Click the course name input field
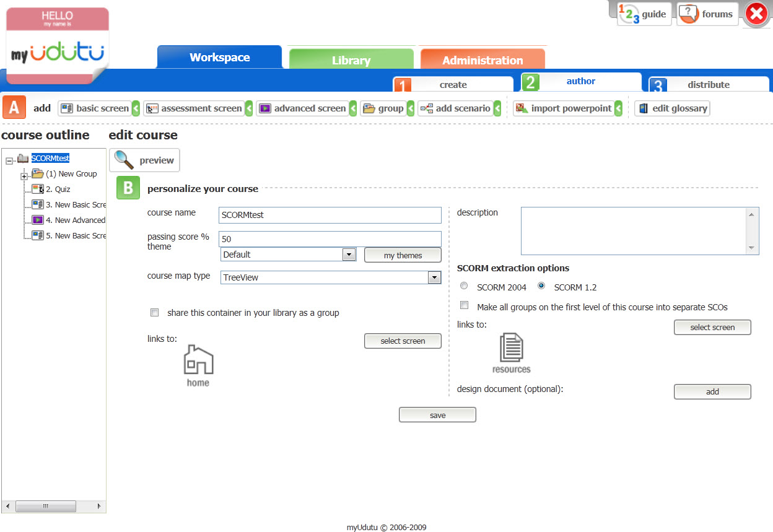The image size is (773, 532). point(330,215)
